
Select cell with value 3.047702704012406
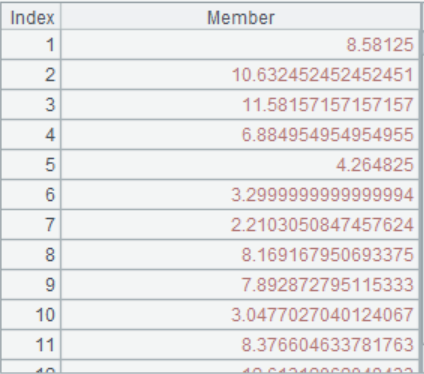pos(240,315)
